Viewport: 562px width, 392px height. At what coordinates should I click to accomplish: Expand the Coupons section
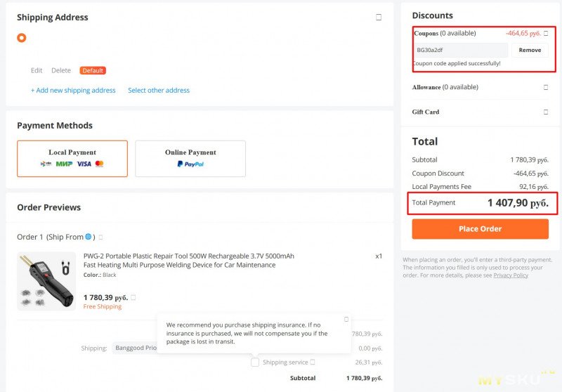click(x=546, y=33)
